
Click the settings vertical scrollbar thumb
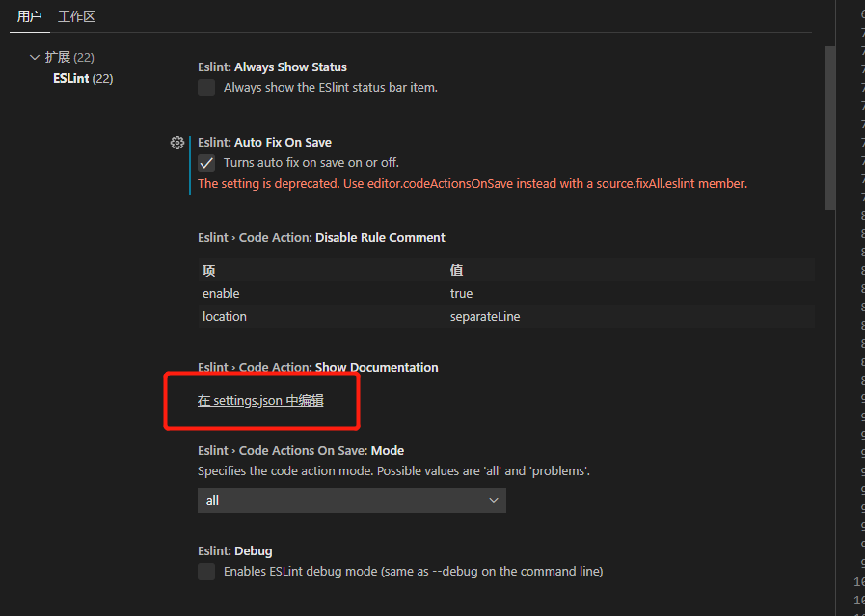click(x=829, y=127)
